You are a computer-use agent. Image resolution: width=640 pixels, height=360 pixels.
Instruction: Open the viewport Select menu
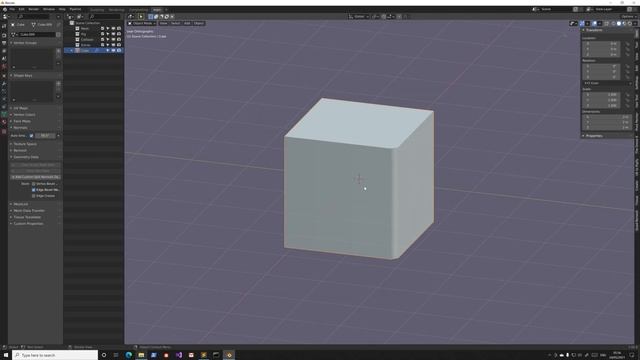(x=176, y=23)
